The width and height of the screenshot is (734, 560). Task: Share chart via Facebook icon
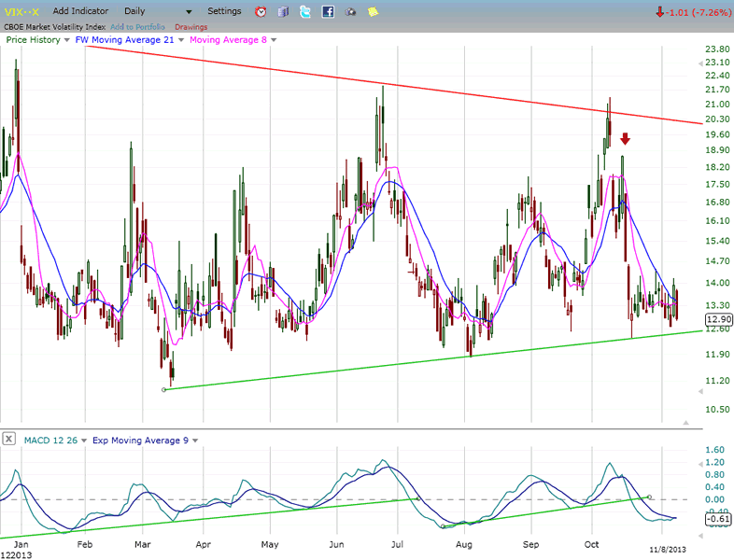click(328, 12)
